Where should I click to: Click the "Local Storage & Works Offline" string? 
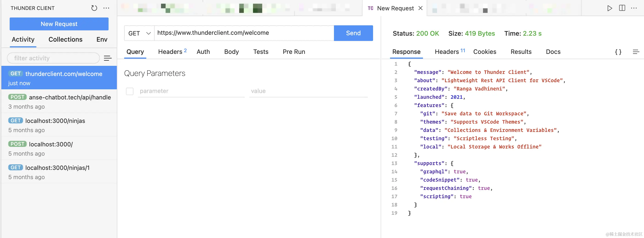pyautogui.click(x=494, y=147)
